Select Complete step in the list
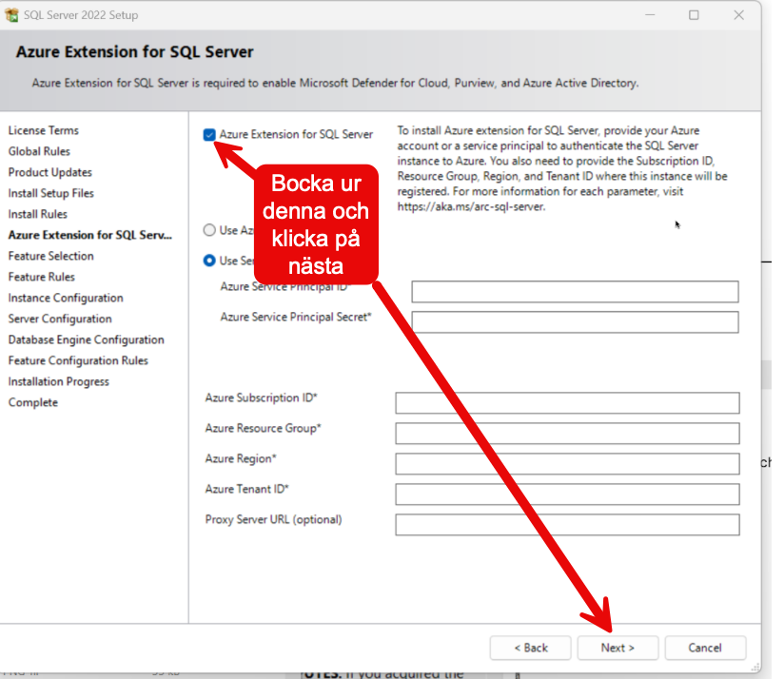This screenshot has height=679, width=784. [33, 402]
